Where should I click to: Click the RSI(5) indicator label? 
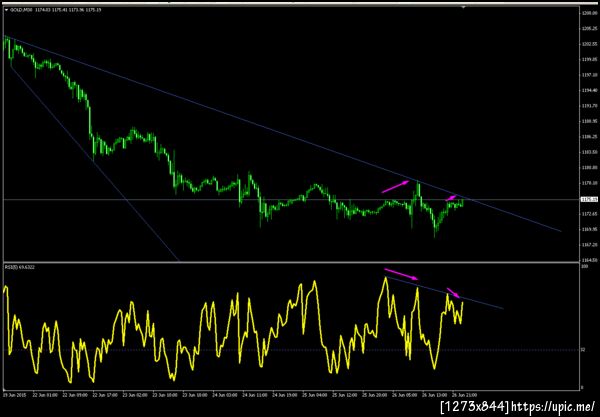[20, 267]
